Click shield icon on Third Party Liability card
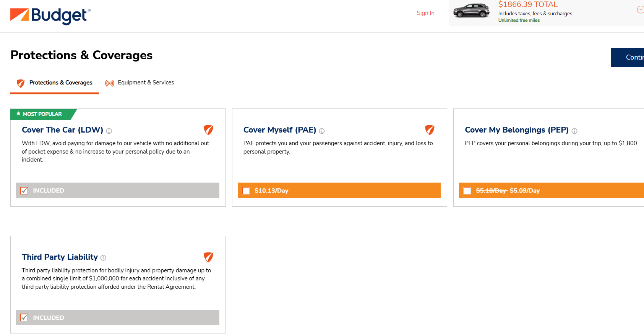This screenshot has height=335, width=644. (208, 257)
